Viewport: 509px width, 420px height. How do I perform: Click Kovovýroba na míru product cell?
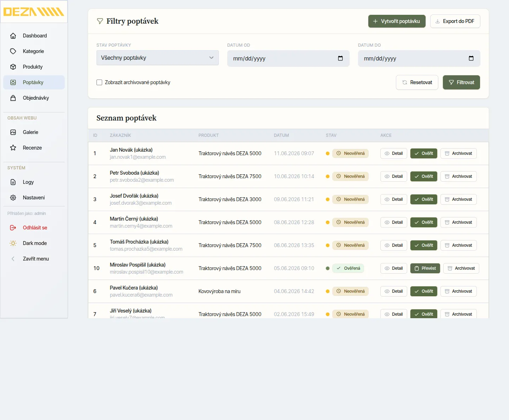coord(220,291)
